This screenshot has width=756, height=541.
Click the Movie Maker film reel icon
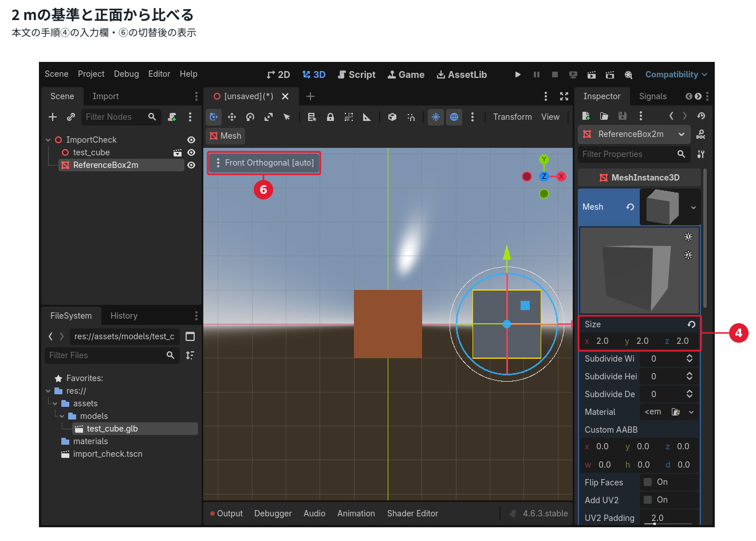(628, 75)
